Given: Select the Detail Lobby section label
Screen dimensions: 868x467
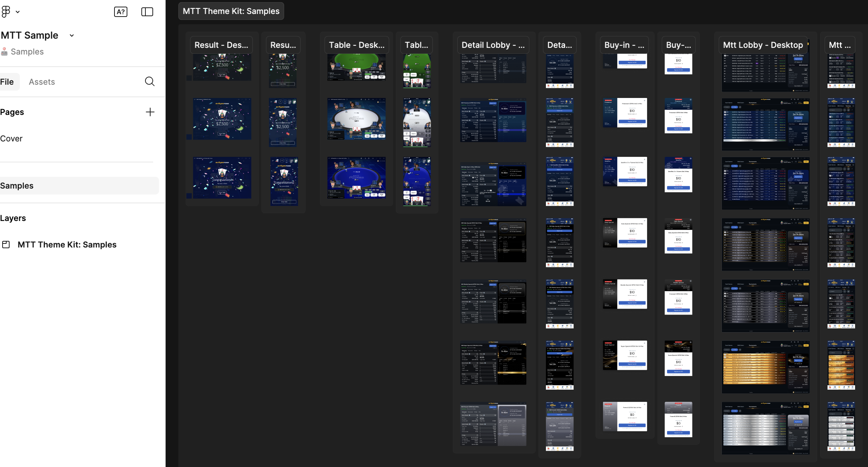Looking at the screenshot, I should 493,45.
